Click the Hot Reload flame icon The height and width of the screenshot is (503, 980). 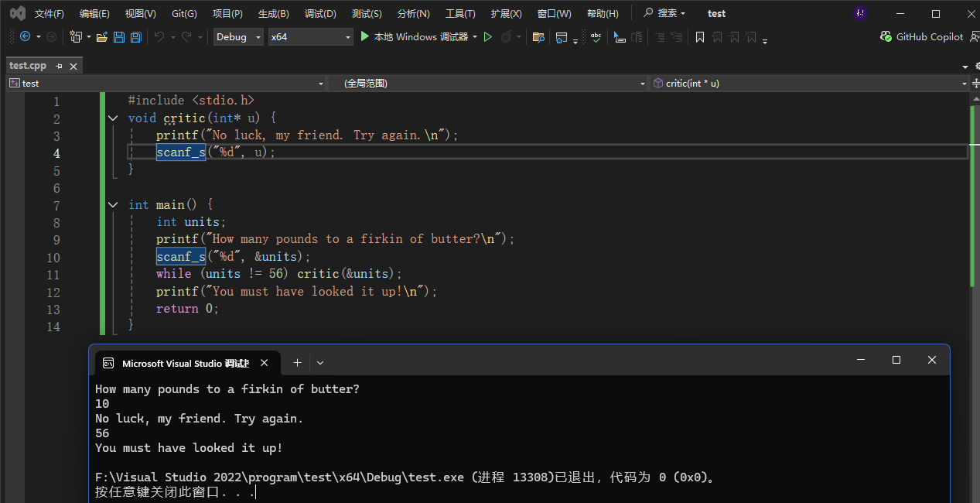[507, 36]
